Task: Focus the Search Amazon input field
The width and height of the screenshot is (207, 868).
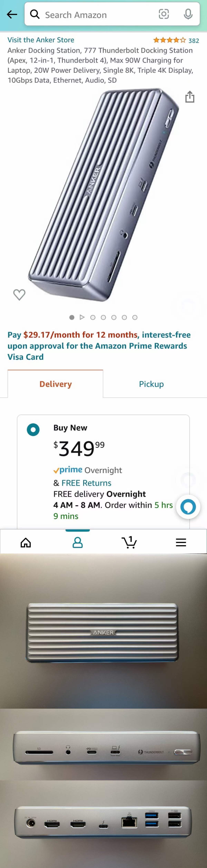Action: [98, 15]
